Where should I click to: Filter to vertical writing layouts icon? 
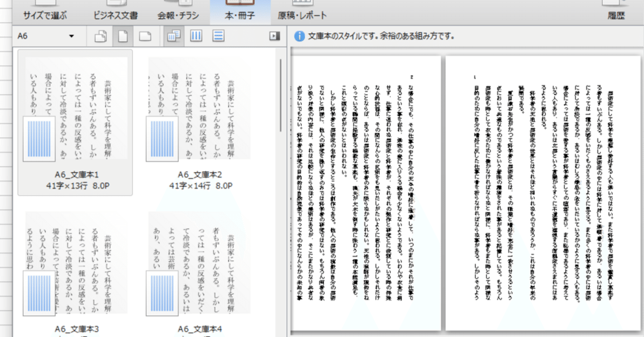tap(196, 36)
